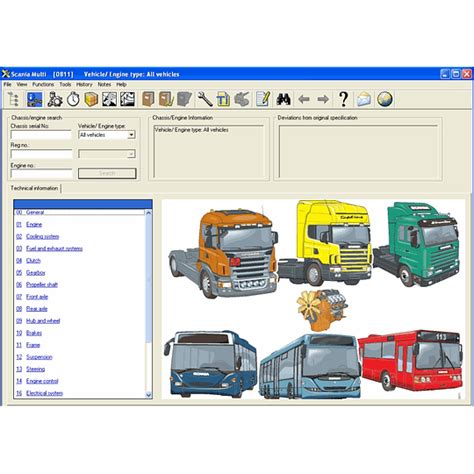Click the list scrollbar down arrow

click(x=149, y=395)
